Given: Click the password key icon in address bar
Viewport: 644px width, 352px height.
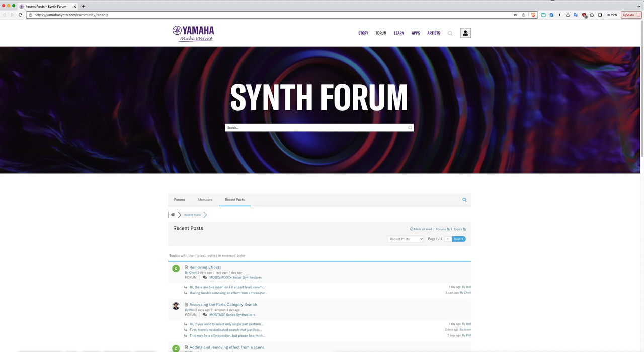Looking at the screenshot, I should coord(515,15).
